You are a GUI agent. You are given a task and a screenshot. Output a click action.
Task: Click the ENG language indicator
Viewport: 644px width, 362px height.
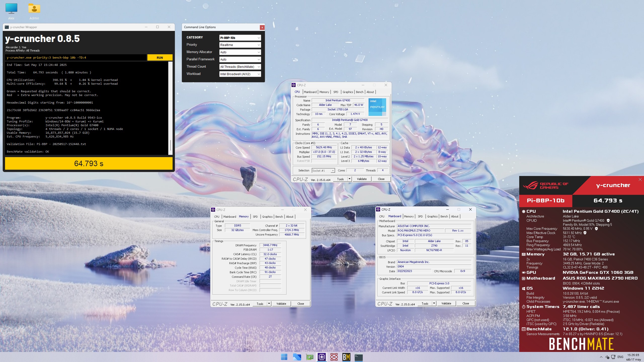[x=621, y=357]
